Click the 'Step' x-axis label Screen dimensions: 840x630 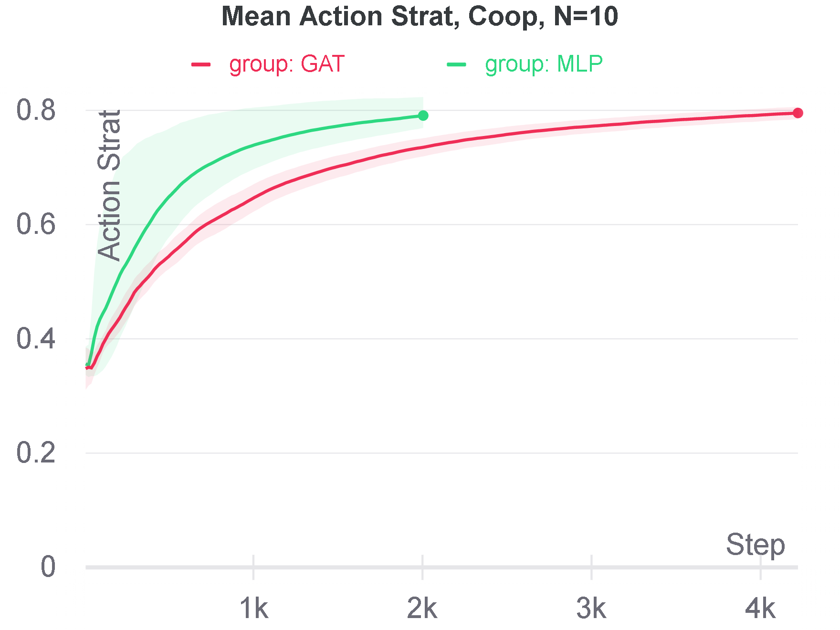755,545
